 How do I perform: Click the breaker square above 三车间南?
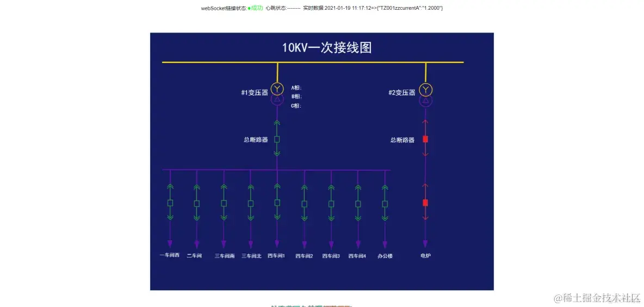coord(224,203)
